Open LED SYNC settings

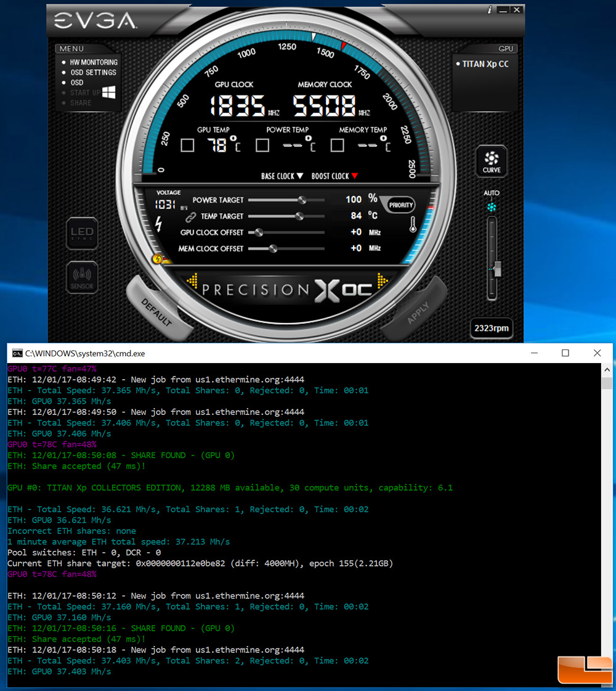[x=82, y=234]
